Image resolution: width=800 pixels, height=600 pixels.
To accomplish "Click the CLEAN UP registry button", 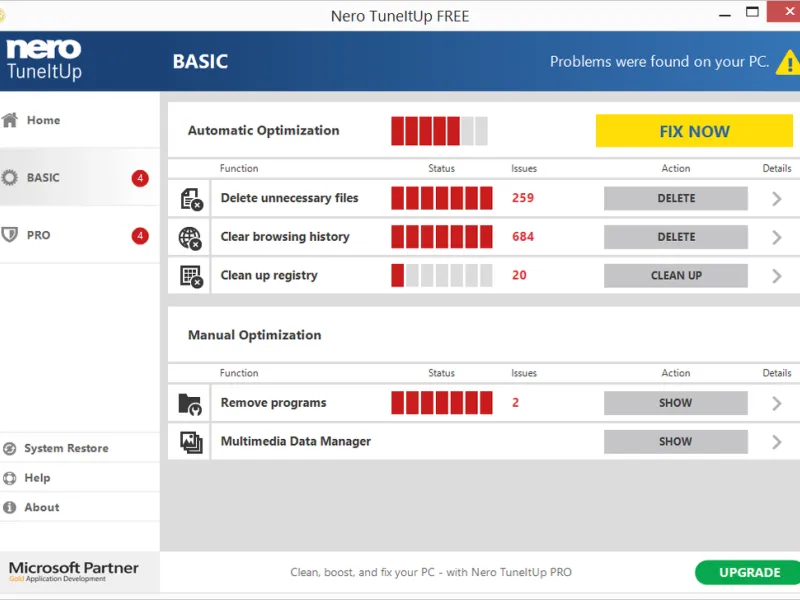I will point(676,276).
